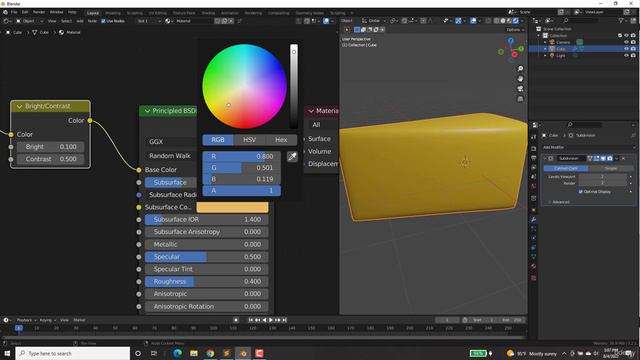This screenshot has width=640, height=360.
Task: Open the GGX distribution dropdown
Action: coord(171,142)
